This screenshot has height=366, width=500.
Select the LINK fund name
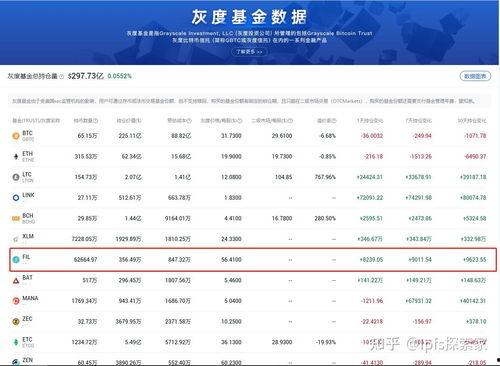(28, 195)
